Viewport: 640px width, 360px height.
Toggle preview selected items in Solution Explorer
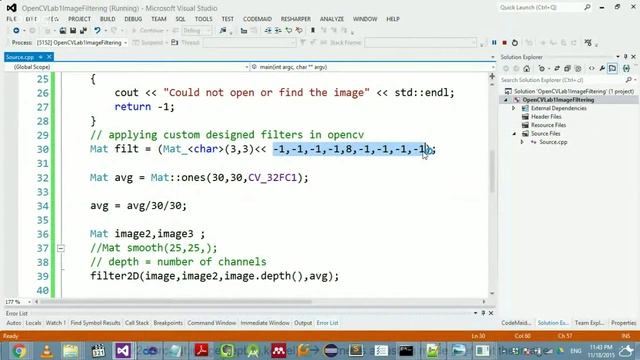click(613, 69)
